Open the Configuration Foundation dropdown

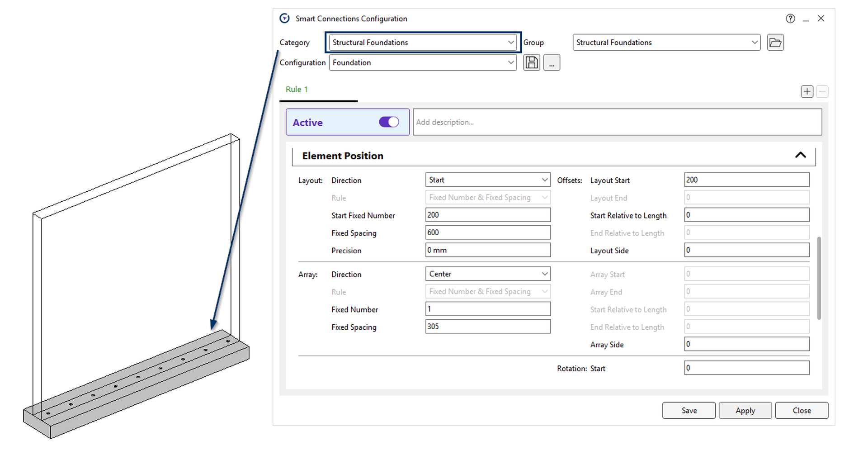click(x=423, y=62)
